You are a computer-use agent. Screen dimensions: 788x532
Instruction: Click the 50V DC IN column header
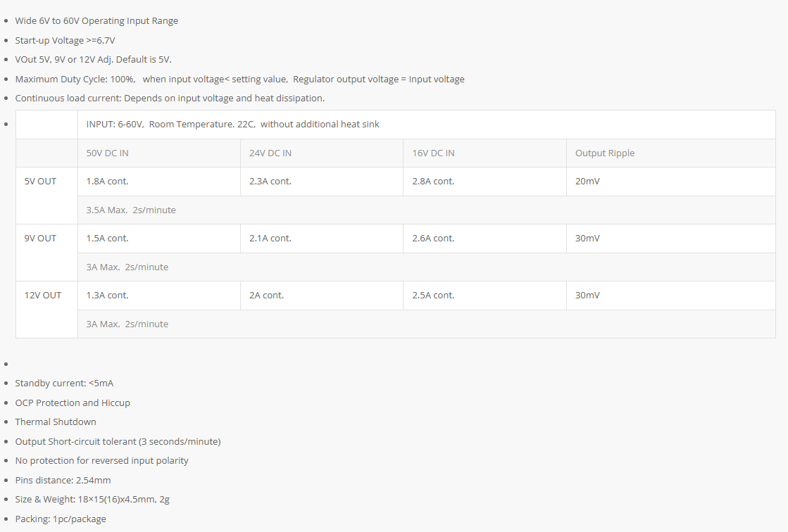tap(159, 153)
